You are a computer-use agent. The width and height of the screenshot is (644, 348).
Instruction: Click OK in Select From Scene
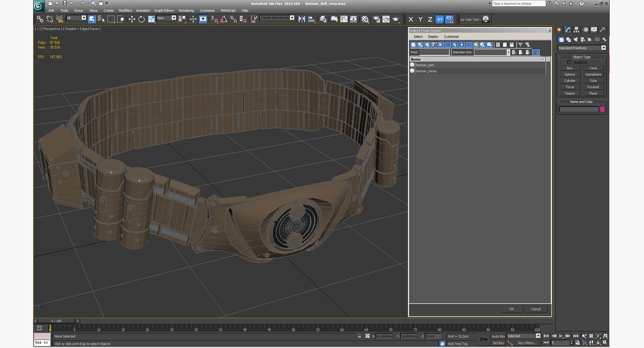[512, 309]
